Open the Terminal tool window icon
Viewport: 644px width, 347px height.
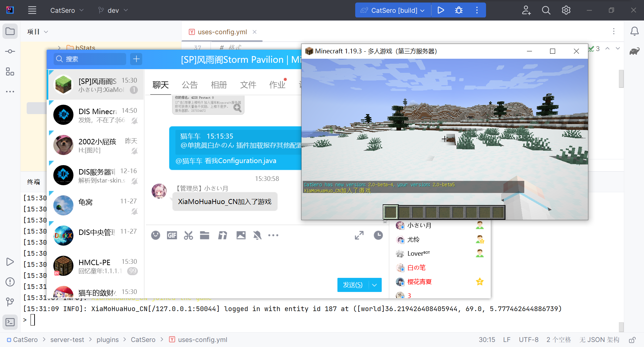pos(10,322)
